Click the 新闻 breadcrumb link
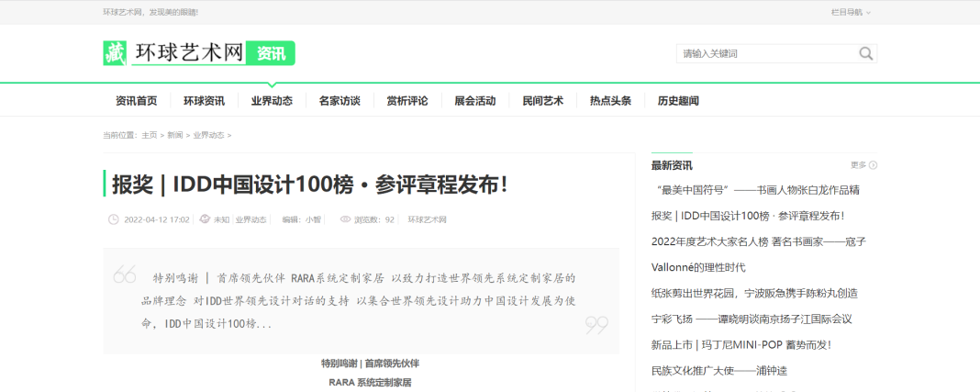Image resolution: width=980 pixels, height=392 pixels. coord(175,135)
